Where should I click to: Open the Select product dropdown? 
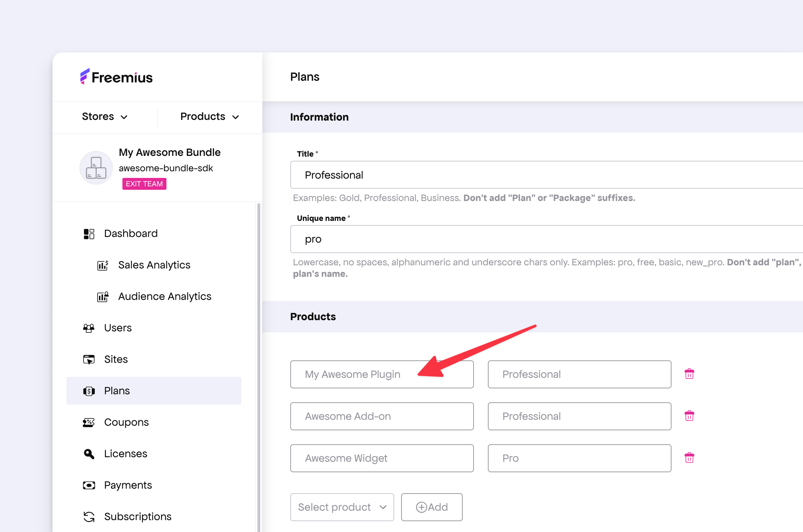point(342,507)
